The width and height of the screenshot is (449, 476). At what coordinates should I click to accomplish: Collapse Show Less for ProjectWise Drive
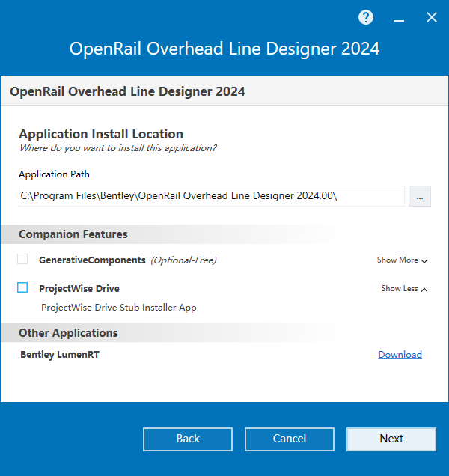click(x=404, y=289)
